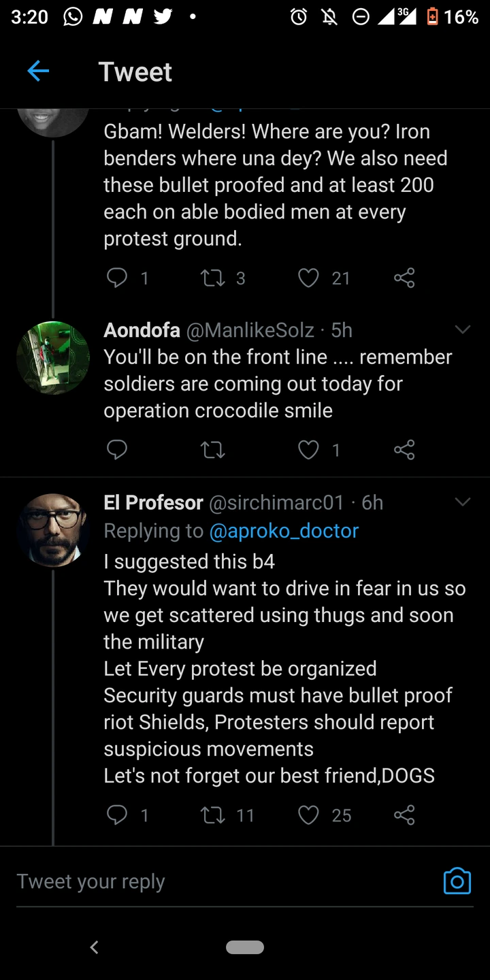
Task: View El Profesor's profile picture
Action: coord(53,530)
